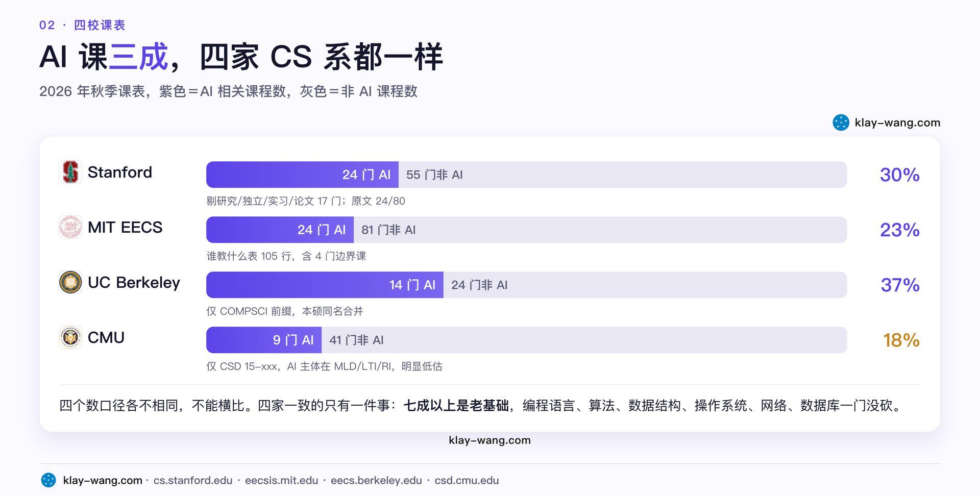Click the 'MIT EECS' row label
Image resolution: width=980 pixels, height=496 pixels.
pyautogui.click(x=125, y=227)
